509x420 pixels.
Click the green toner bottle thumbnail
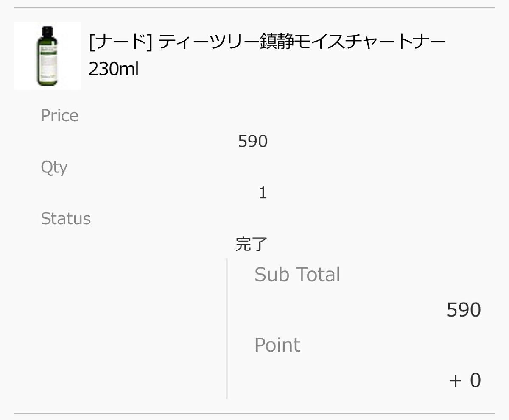47,56
